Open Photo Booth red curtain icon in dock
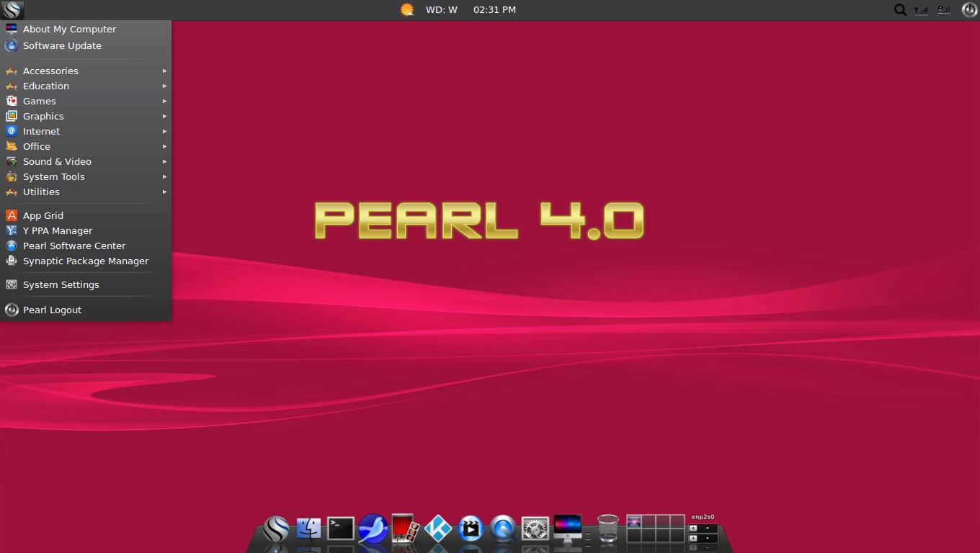980x553 pixels. (406, 529)
